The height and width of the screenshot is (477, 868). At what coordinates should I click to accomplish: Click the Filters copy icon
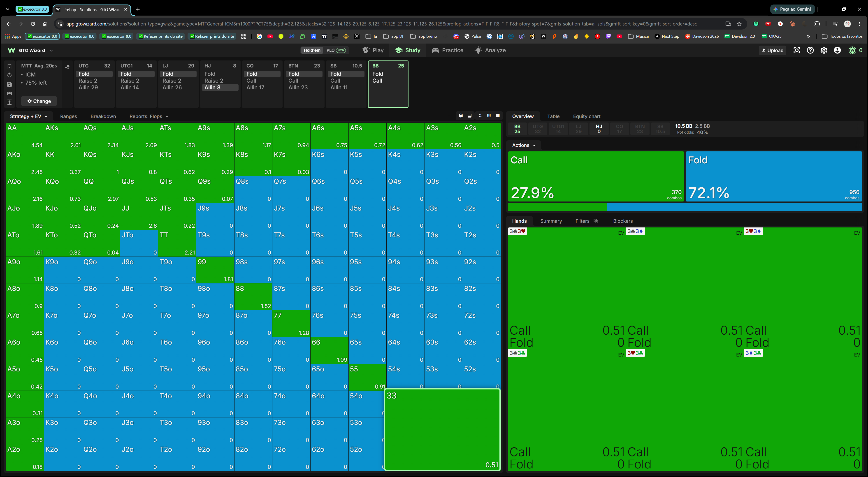pos(596,221)
